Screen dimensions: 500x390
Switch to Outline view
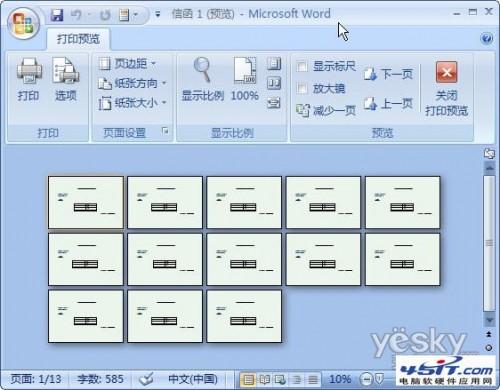(297, 379)
